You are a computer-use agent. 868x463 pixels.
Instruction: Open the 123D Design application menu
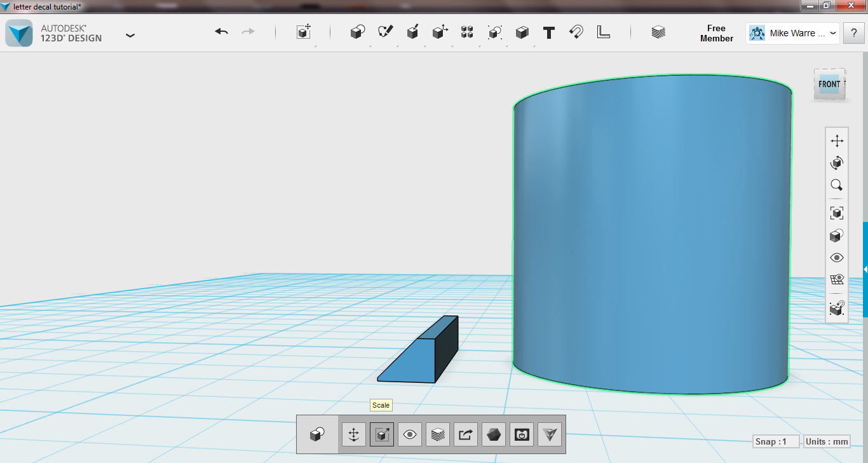130,35
